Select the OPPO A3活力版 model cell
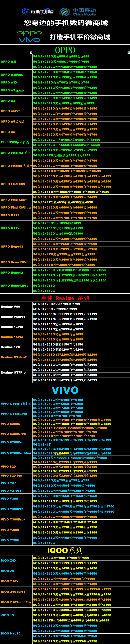130x644 pixels. click(x=16, y=90)
